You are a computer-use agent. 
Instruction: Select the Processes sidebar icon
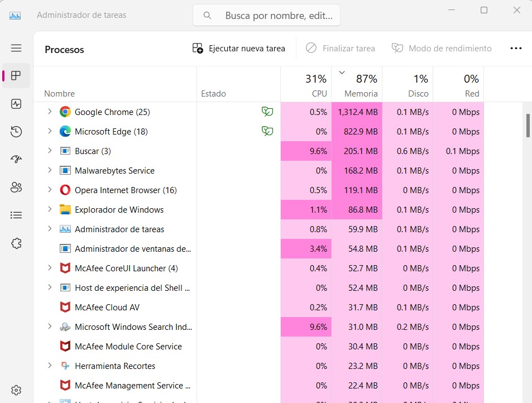pos(16,75)
